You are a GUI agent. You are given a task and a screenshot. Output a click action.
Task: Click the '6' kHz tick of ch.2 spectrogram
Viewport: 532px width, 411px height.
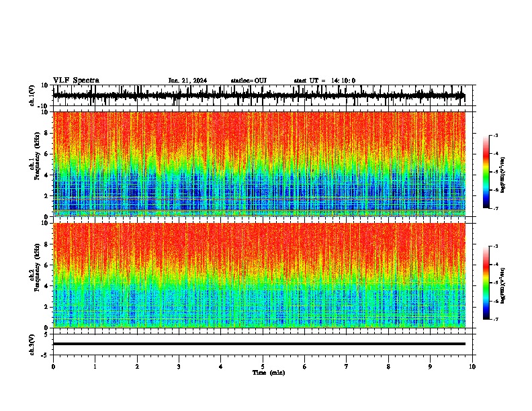(x=46, y=265)
